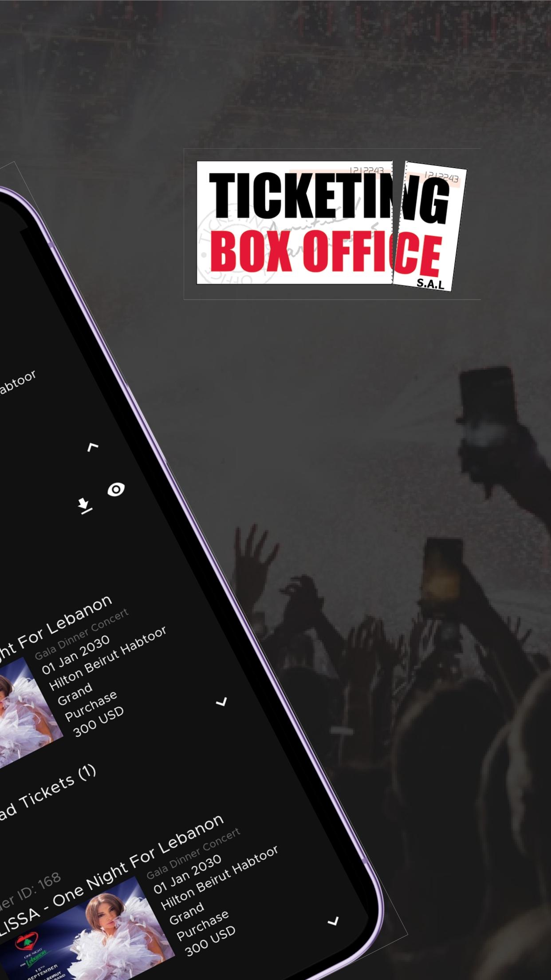Image resolution: width=551 pixels, height=980 pixels.
Task: Tap Hilton Beirut Habtoor in middle card
Action: pos(107,658)
